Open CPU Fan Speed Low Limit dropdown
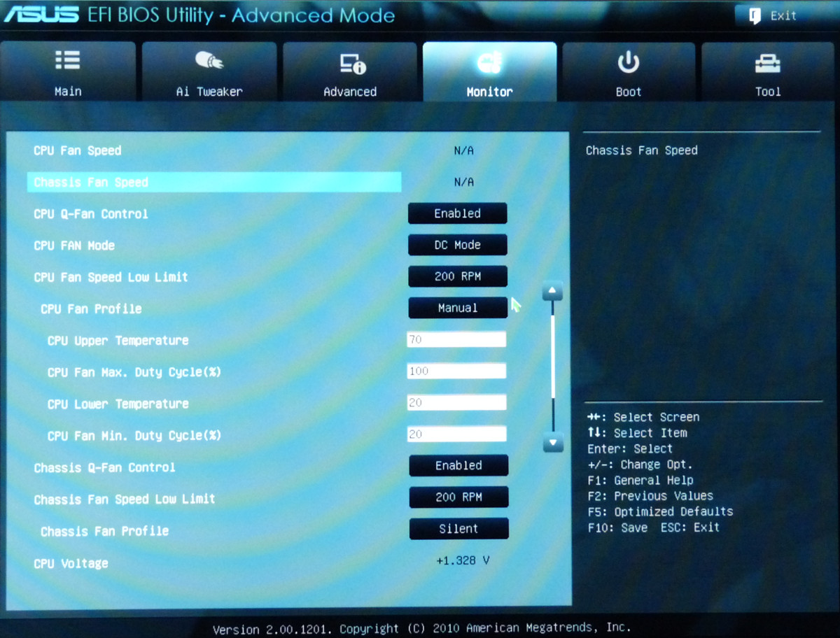 pos(457,276)
